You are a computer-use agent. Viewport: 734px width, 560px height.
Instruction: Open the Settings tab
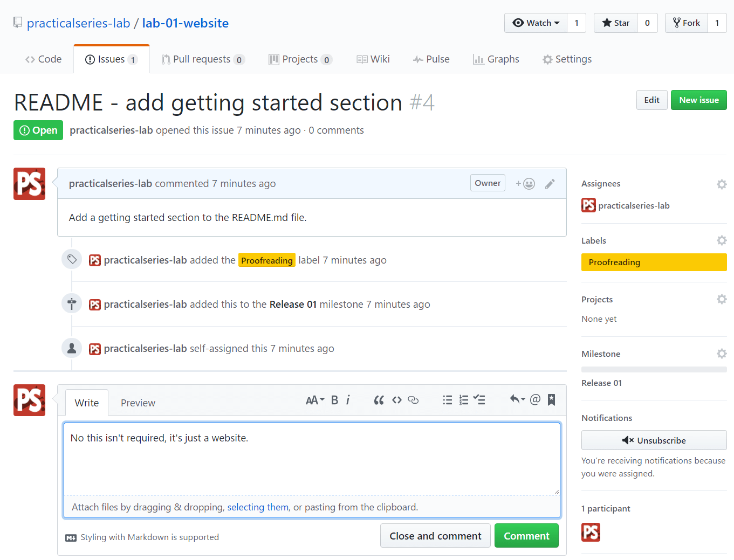(567, 59)
